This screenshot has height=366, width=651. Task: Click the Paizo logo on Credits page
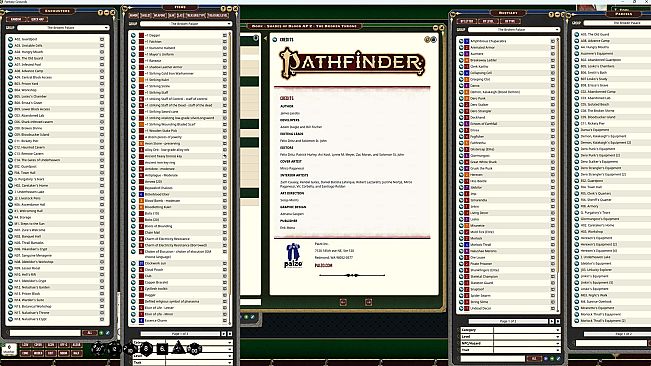[x=293, y=255]
